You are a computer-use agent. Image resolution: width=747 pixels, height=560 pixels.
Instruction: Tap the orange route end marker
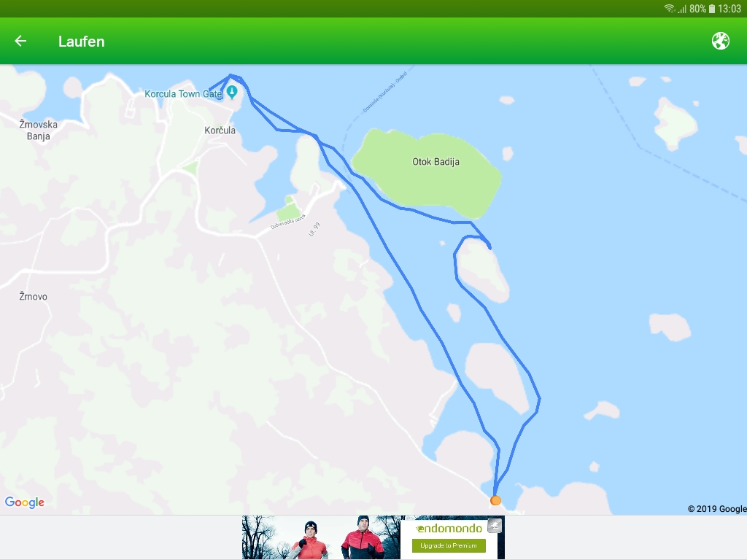click(495, 500)
